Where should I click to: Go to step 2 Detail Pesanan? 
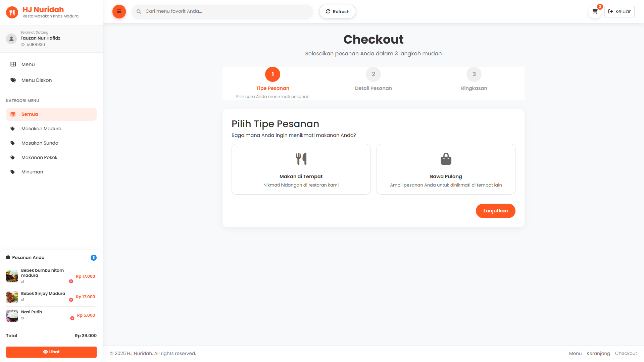click(373, 74)
